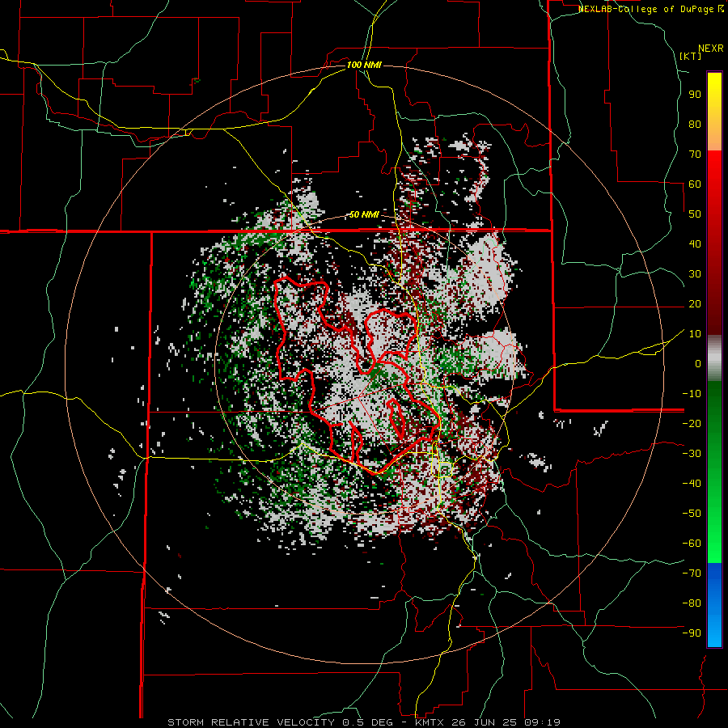
Task: Select the gray zero-velocity segment of the color bar
Action: [x=714, y=358]
